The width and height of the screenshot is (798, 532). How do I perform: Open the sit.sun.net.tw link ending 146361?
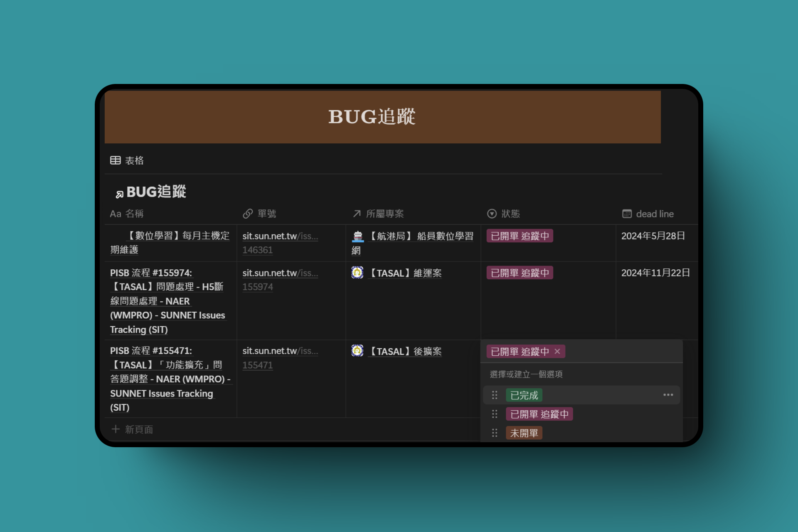click(x=280, y=243)
